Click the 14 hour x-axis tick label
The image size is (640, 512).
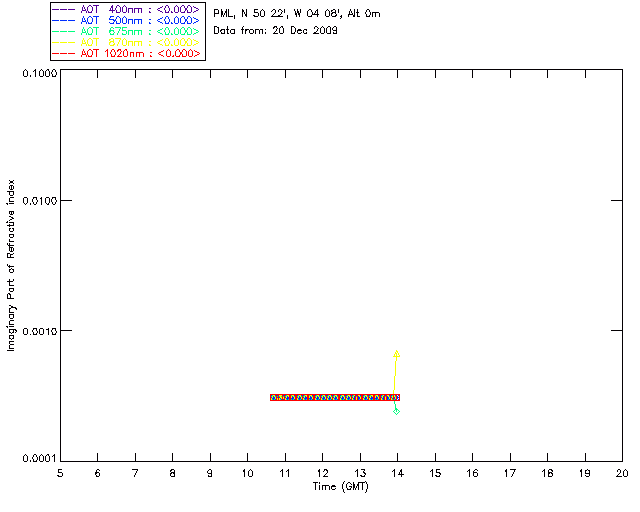tap(398, 473)
